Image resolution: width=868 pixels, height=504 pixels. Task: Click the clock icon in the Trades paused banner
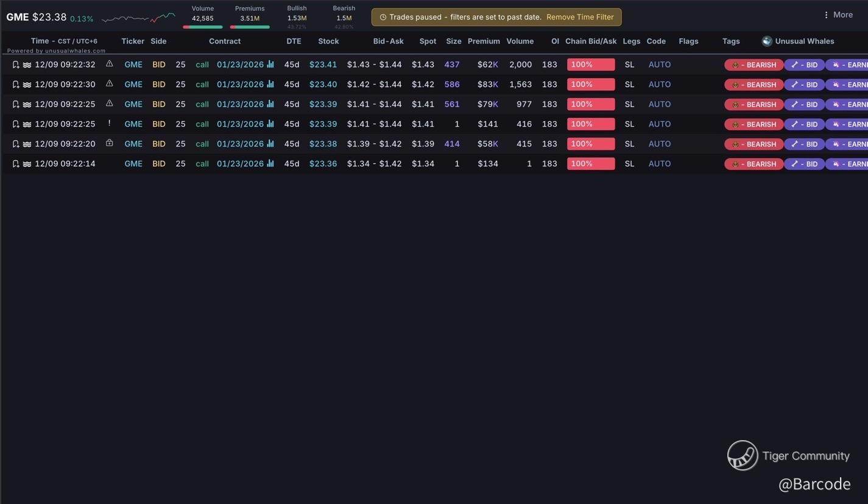[383, 17]
